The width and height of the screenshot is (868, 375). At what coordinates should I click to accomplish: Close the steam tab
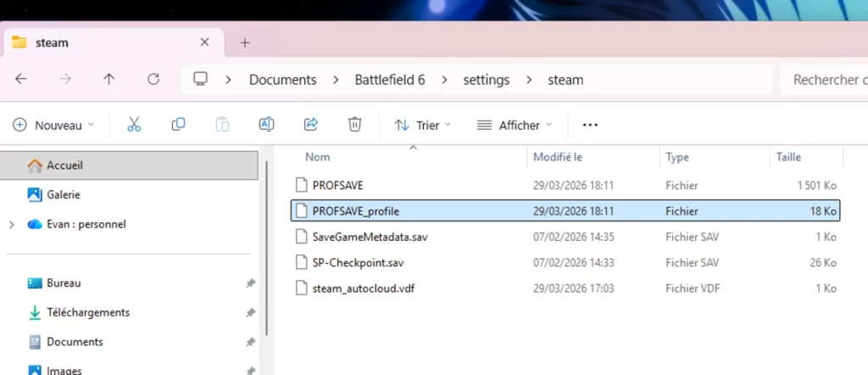(204, 42)
